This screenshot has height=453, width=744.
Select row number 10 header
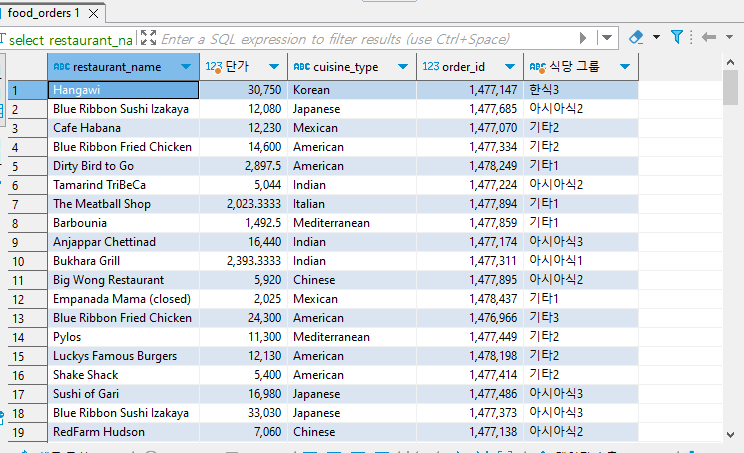(x=28, y=261)
